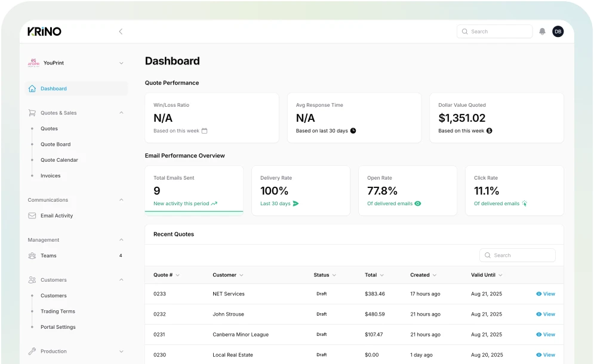Click the clock icon in Avg Response Time card

click(x=353, y=131)
